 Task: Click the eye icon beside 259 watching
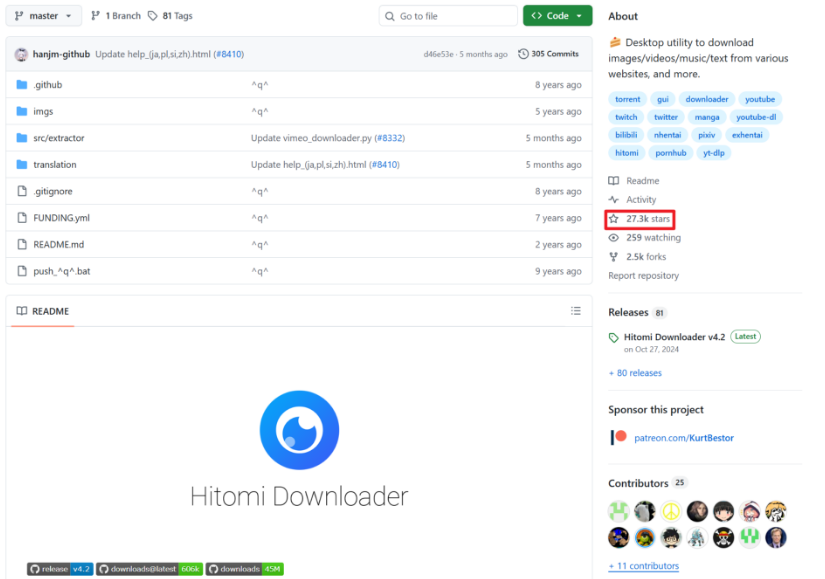(x=614, y=238)
